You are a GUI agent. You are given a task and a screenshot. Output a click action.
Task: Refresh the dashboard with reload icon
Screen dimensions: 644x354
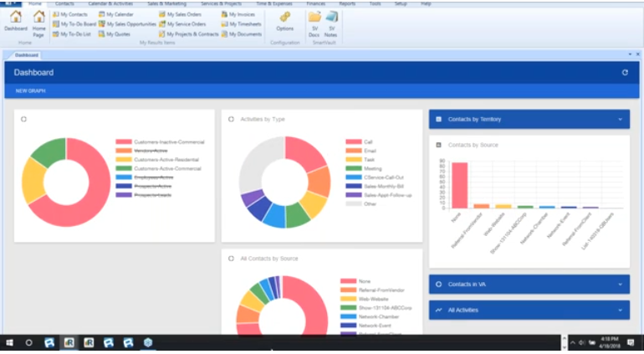point(624,73)
